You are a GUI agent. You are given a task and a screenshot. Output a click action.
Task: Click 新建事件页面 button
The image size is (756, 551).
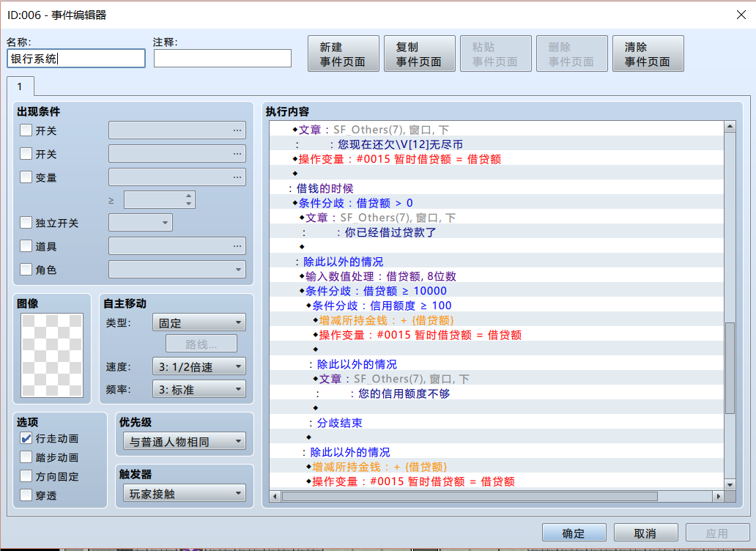344,53
